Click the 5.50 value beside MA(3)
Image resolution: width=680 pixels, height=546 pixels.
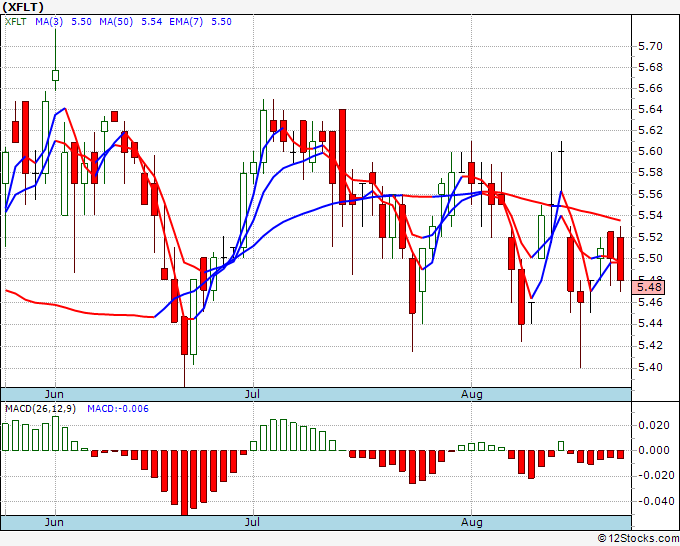point(81,21)
